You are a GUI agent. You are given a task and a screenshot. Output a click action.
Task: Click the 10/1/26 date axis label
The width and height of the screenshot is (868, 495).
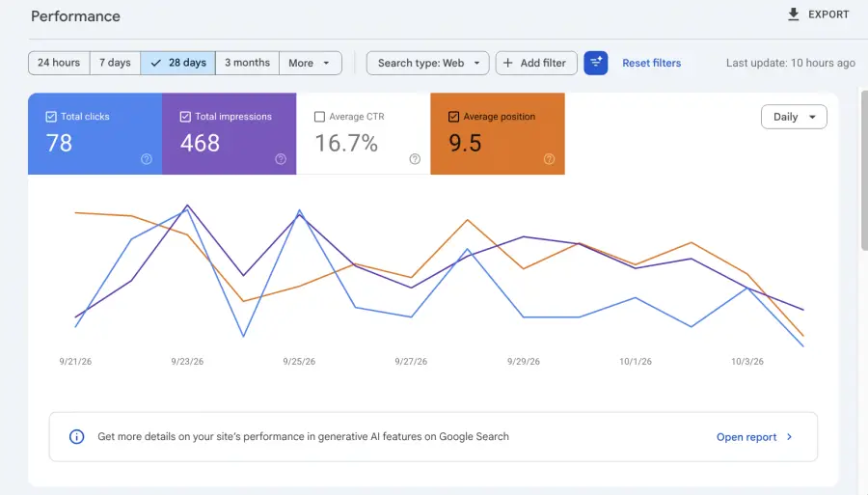[x=636, y=362]
